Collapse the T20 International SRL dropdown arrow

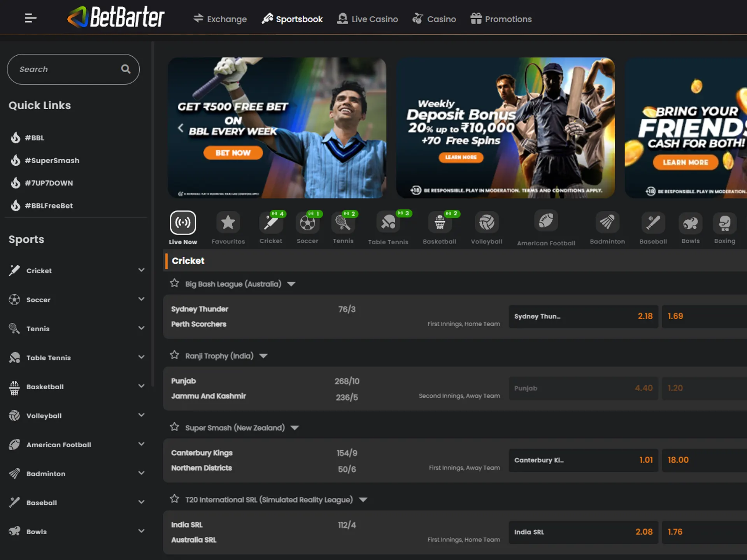point(363,500)
